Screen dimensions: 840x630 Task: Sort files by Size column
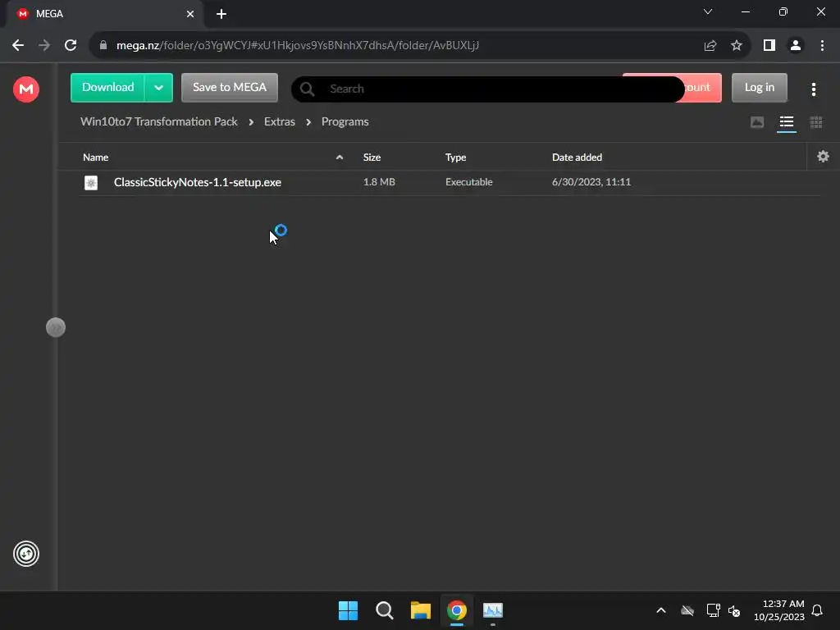pyautogui.click(x=372, y=157)
